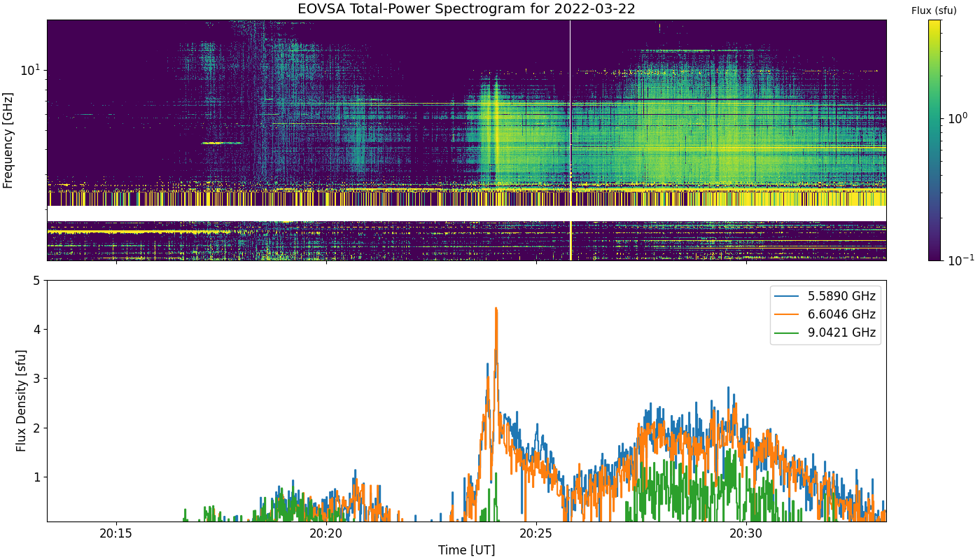Click the Frequency [GHz] axis label
980x560 pixels.
tap(8, 140)
